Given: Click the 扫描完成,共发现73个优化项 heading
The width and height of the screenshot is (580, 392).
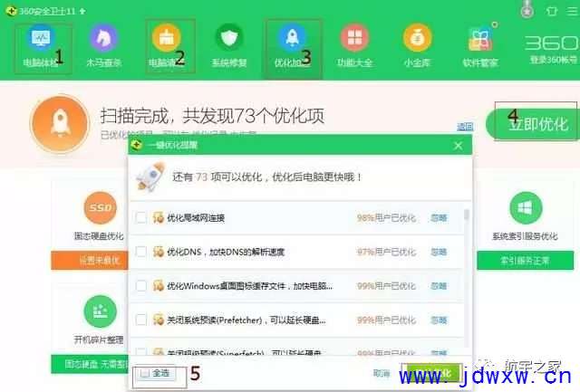Looking at the screenshot, I should click(x=212, y=116).
